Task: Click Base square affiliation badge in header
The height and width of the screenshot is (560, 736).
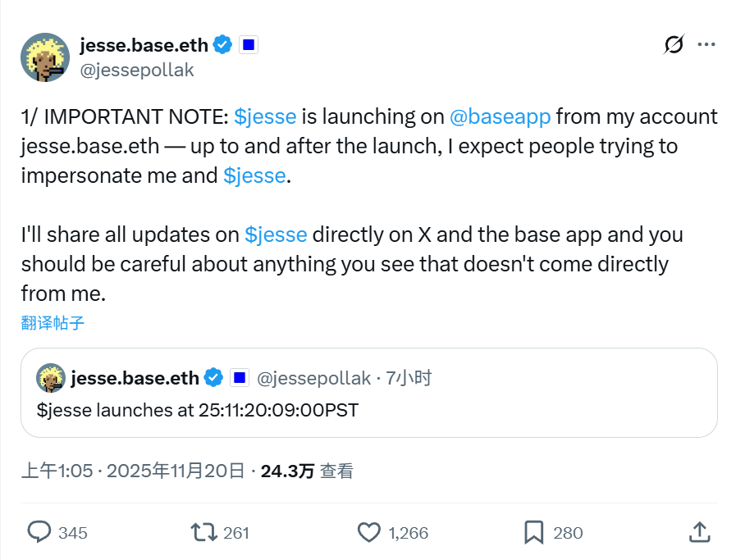Action: (x=248, y=46)
